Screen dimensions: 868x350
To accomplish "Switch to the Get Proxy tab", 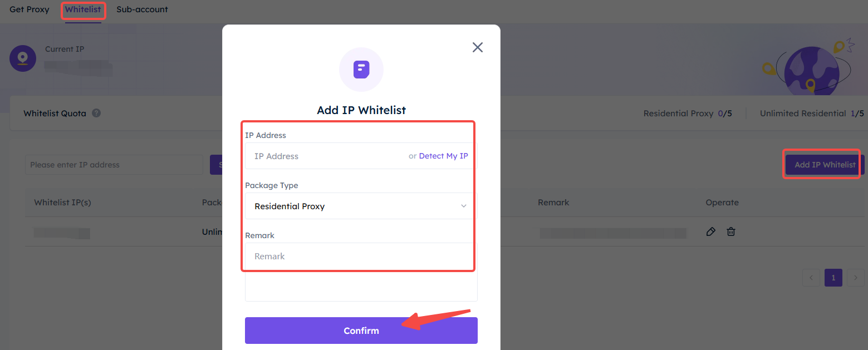I will (x=30, y=9).
